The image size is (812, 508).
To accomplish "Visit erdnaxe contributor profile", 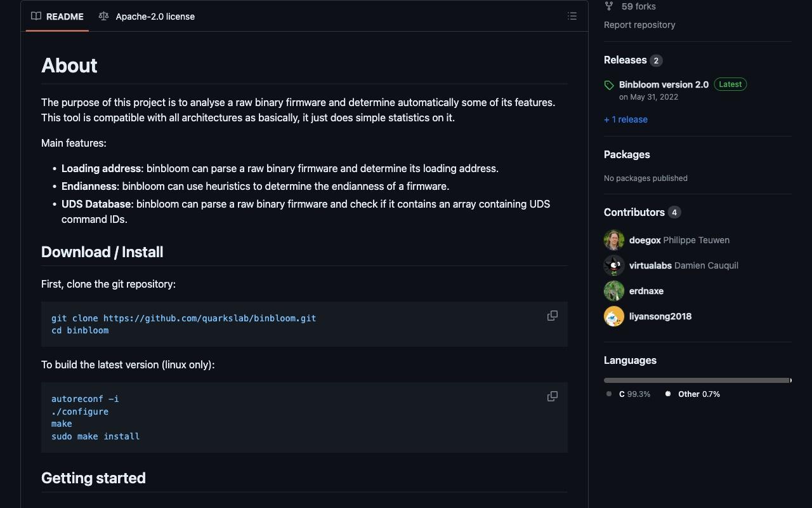I will tap(646, 291).
